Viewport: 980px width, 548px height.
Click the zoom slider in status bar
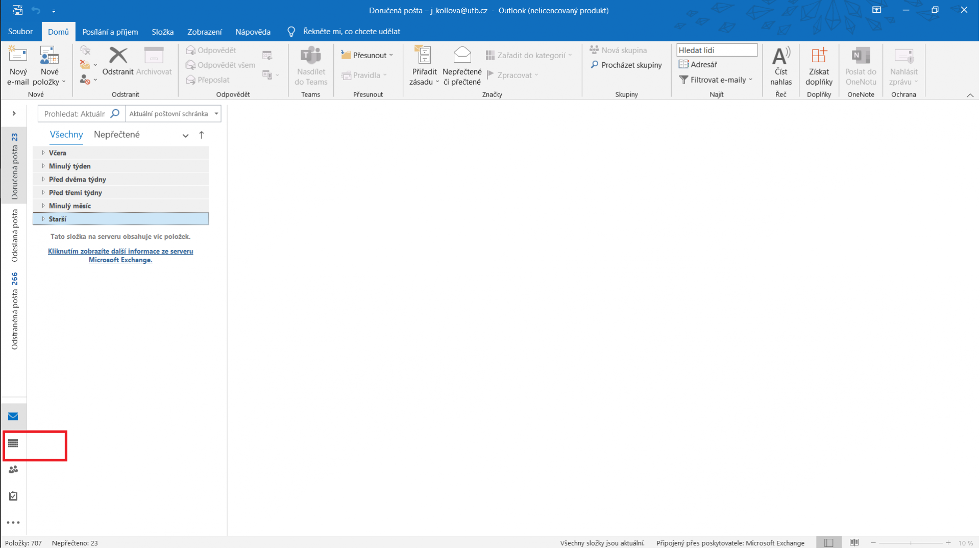[x=911, y=543]
